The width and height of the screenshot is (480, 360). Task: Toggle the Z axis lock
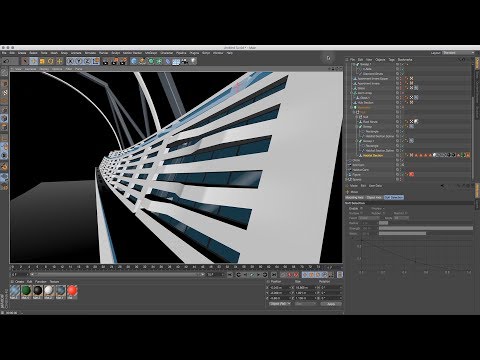[87, 61]
